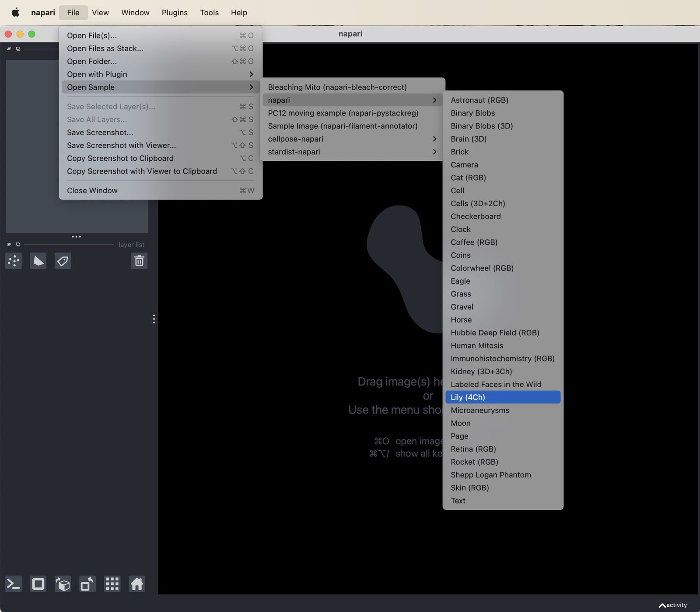The width and height of the screenshot is (700, 612).
Task: Toggle 2D/3D view square icon
Action: pyautogui.click(x=38, y=584)
